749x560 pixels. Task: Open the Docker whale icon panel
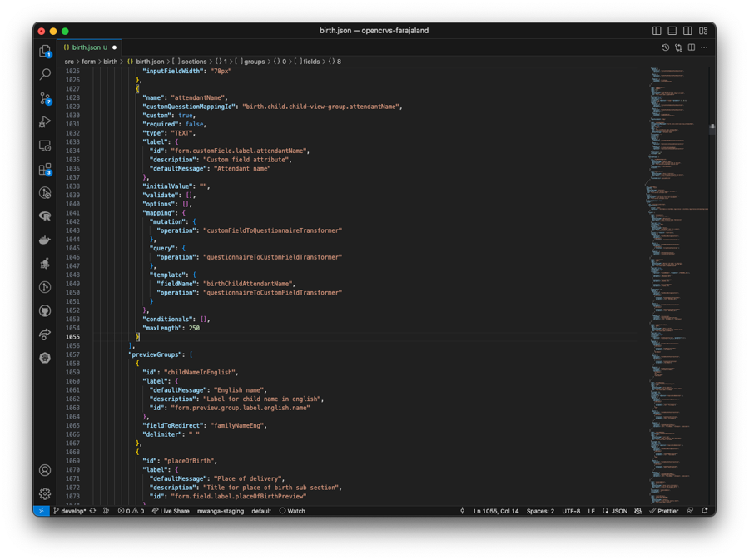point(45,240)
